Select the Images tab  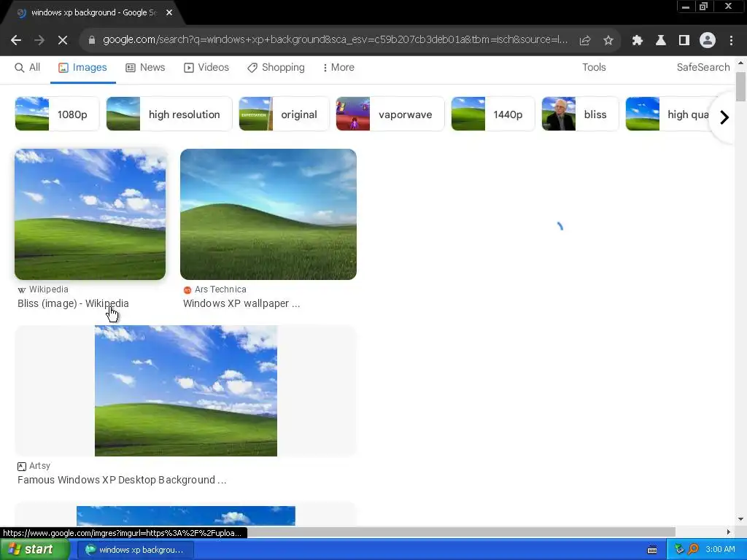[83, 68]
